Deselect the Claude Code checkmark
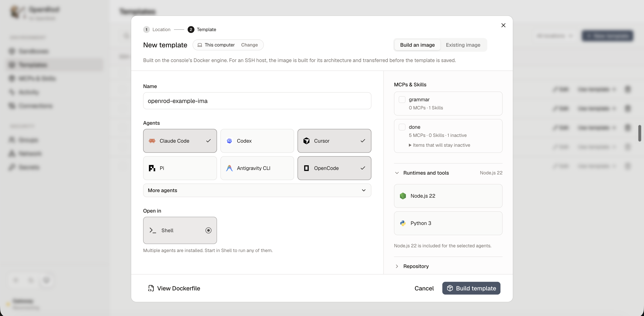This screenshot has height=316, width=644. click(208, 141)
